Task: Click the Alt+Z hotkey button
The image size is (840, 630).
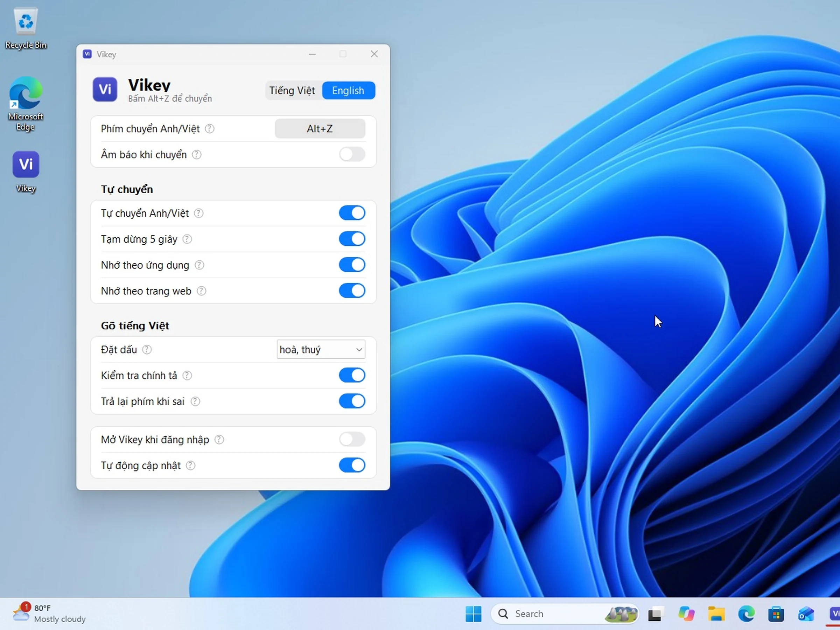Action: click(x=320, y=129)
